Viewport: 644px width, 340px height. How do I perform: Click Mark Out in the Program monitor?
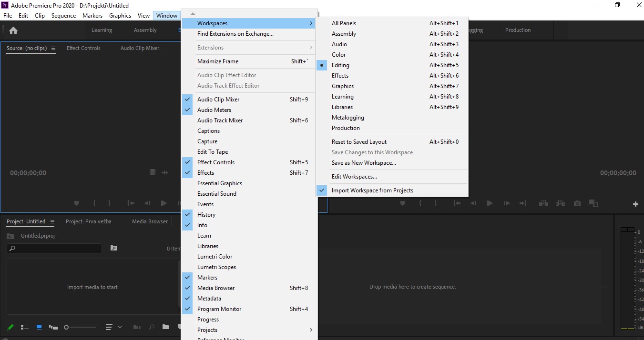point(435,203)
